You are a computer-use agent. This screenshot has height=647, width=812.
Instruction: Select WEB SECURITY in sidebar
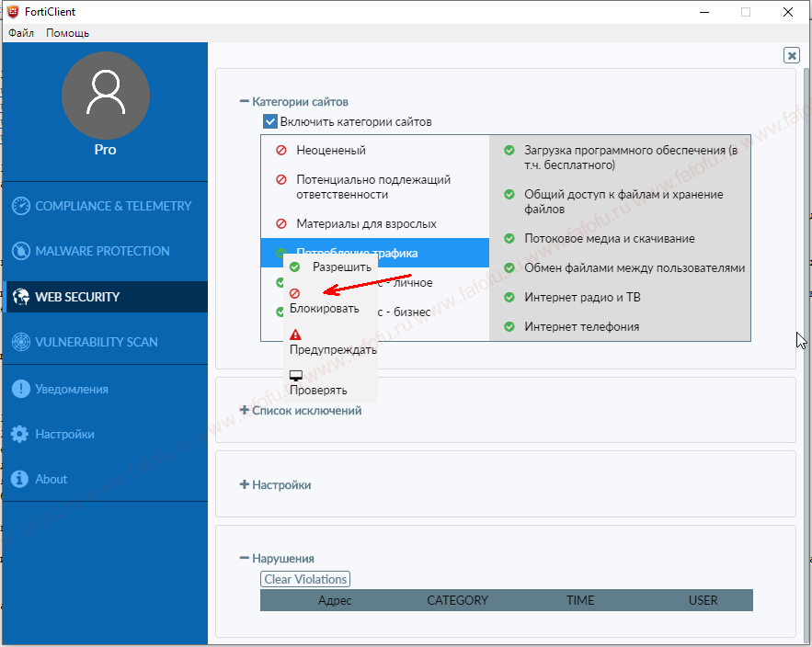coord(105,297)
